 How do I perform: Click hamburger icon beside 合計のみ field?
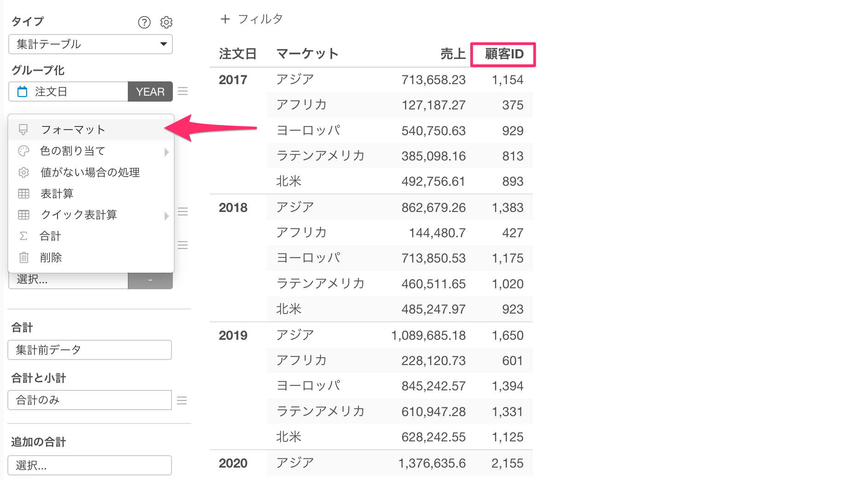pyautogui.click(x=182, y=400)
